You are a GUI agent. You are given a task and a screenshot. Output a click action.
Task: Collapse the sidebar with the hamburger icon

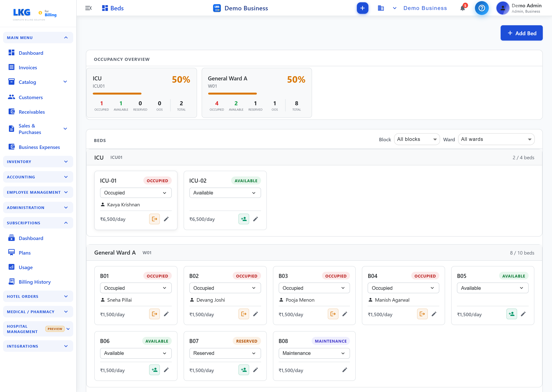tap(89, 8)
